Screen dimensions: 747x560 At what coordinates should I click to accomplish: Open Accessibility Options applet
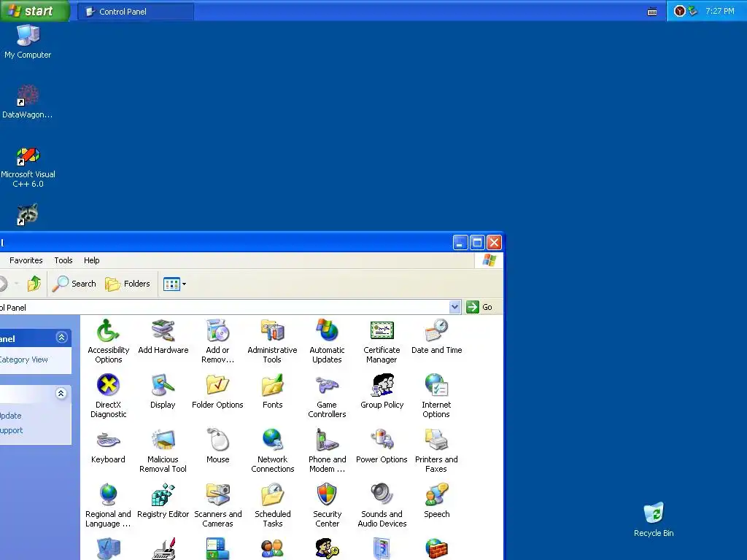click(x=108, y=341)
